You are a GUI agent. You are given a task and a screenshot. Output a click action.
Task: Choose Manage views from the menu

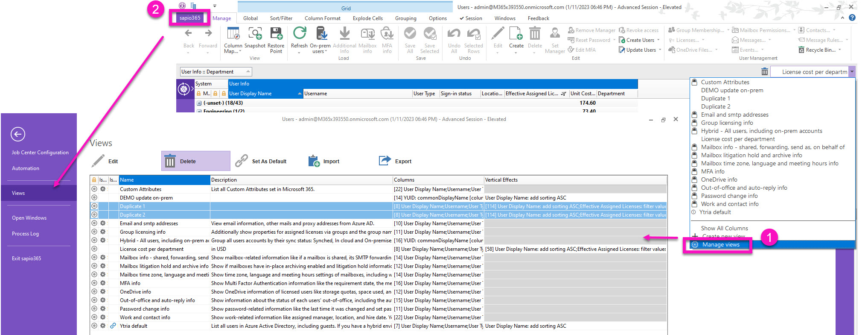721,245
